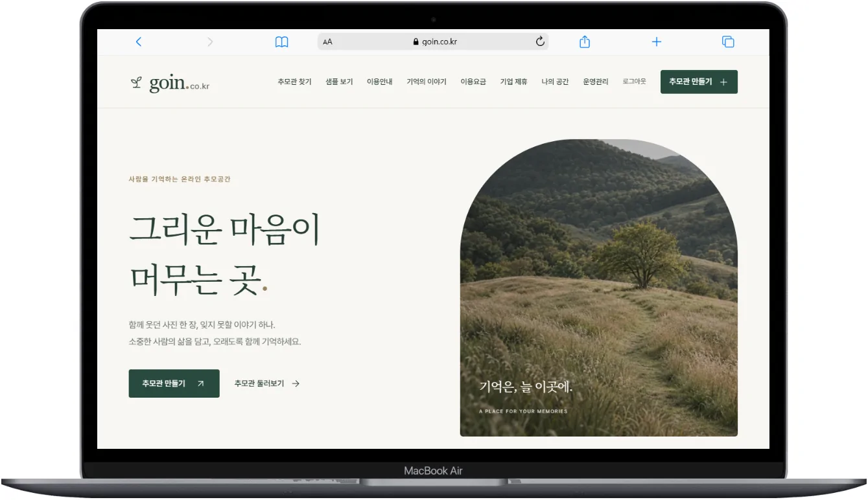The image size is (868, 500).
Task: Tap the AA reader text-size control
Action: click(327, 42)
